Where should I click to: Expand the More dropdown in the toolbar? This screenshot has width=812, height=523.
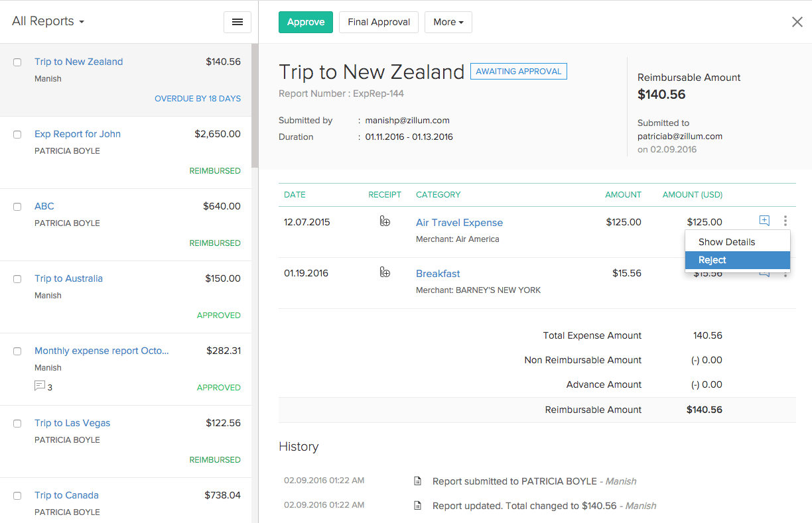point(448,22)
